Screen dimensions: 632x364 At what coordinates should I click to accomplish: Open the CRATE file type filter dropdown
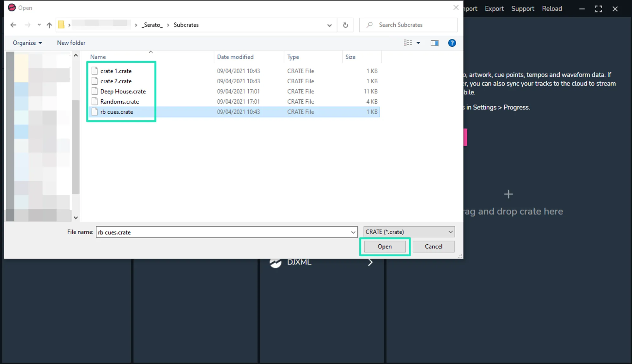409,232
